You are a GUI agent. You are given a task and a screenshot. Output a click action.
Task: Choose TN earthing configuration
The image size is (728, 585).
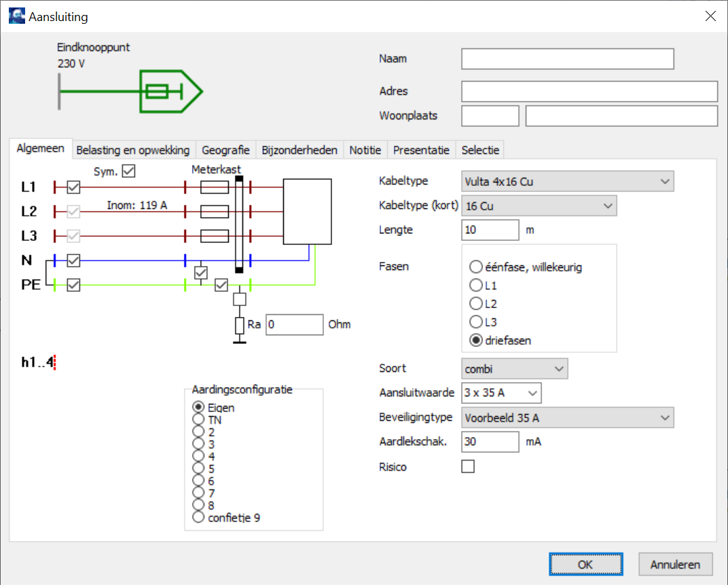(198, 419)
